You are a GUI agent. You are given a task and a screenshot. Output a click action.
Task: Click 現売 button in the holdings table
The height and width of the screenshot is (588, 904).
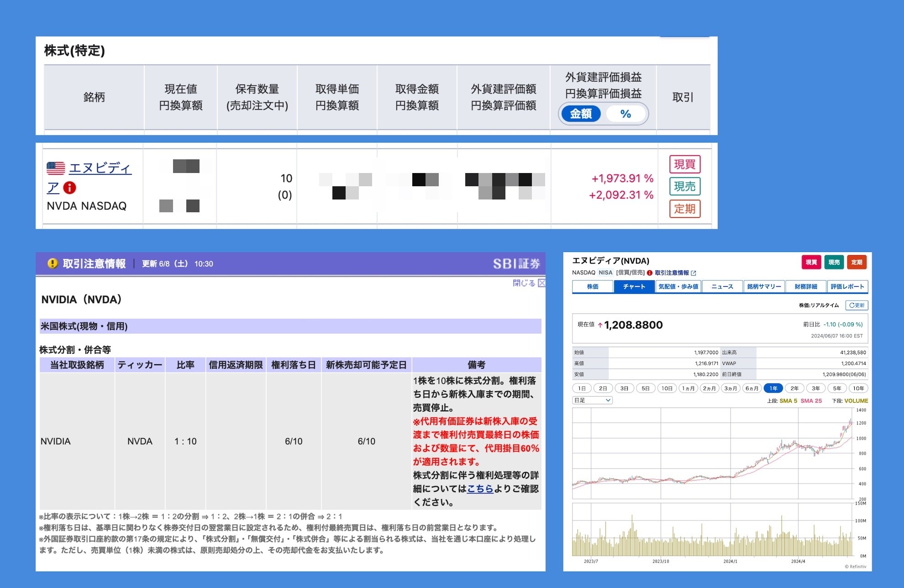[x=685, y=186]
